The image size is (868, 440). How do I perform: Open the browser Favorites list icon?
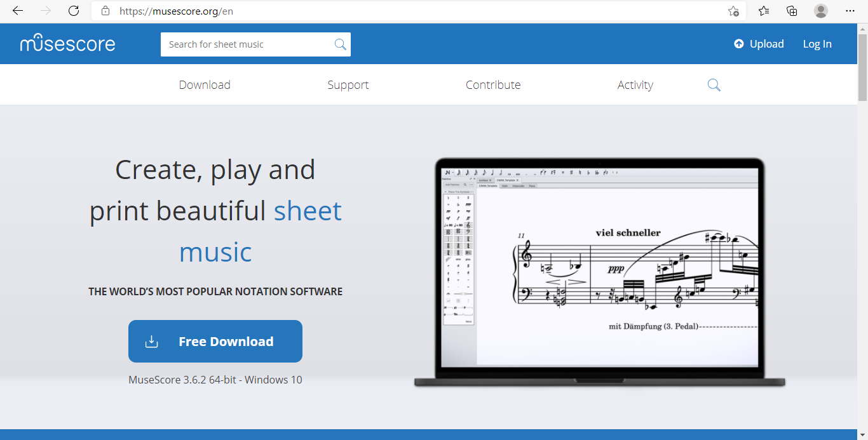[764, 11]
